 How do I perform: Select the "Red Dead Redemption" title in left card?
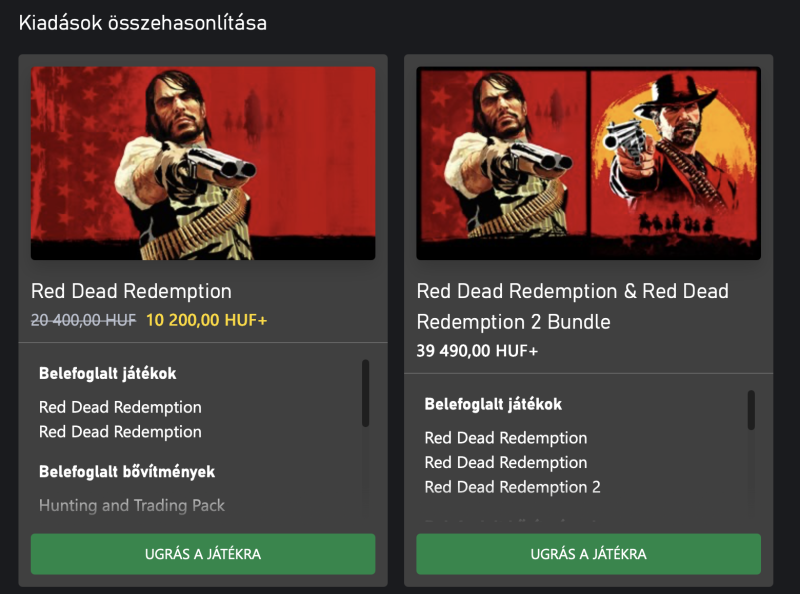[131, 292]
